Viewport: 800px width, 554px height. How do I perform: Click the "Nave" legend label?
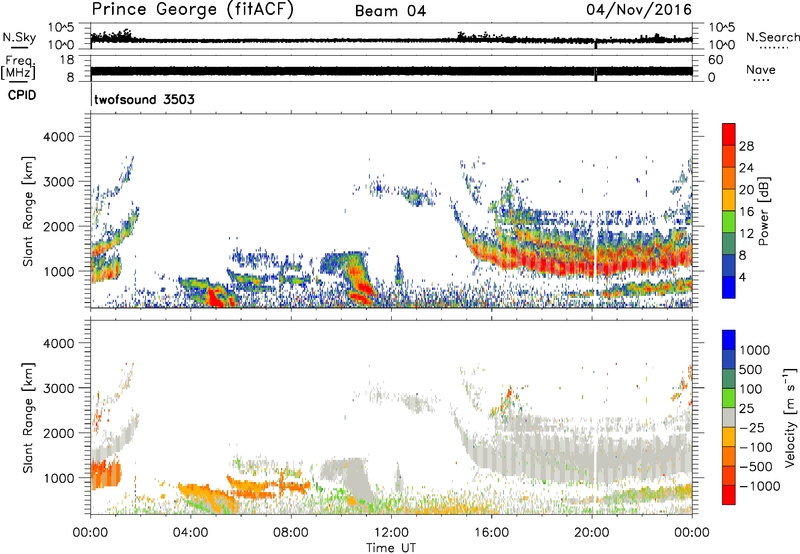coord(760,69)
